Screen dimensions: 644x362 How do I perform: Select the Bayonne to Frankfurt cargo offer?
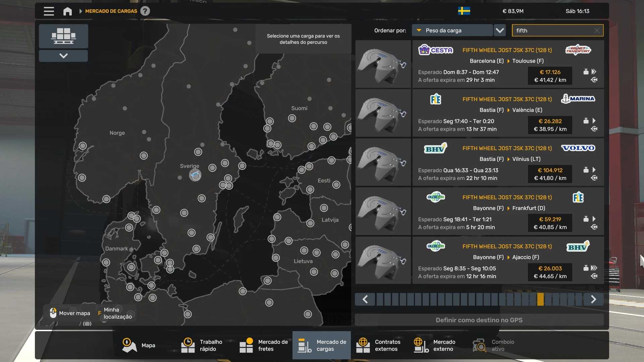click(x=508, y=211)
